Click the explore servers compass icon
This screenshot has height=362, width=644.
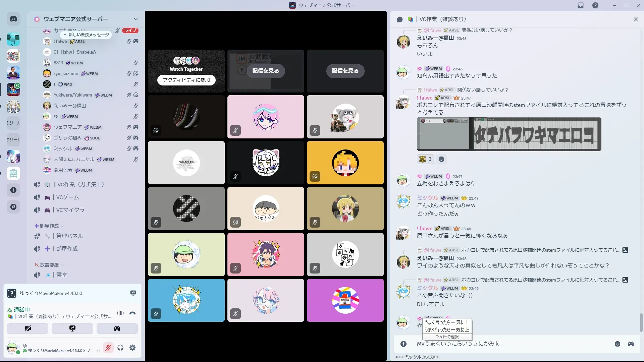coord(13,207)
